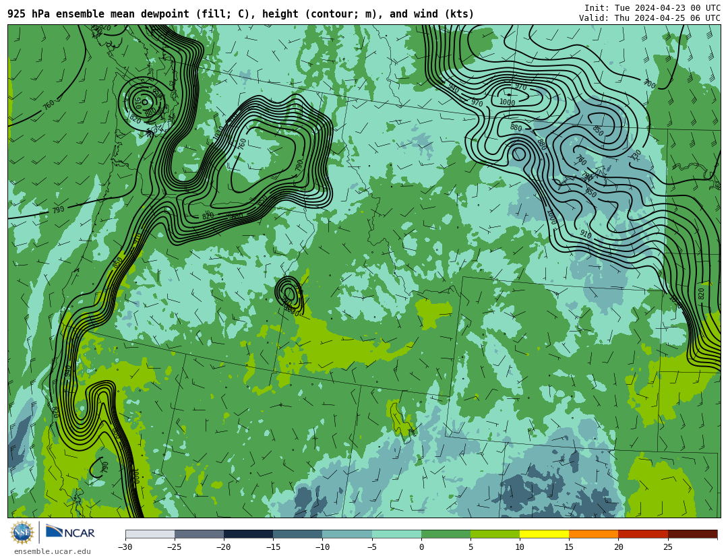Click the colorbar tick label -20

click(x=223, y=547)
